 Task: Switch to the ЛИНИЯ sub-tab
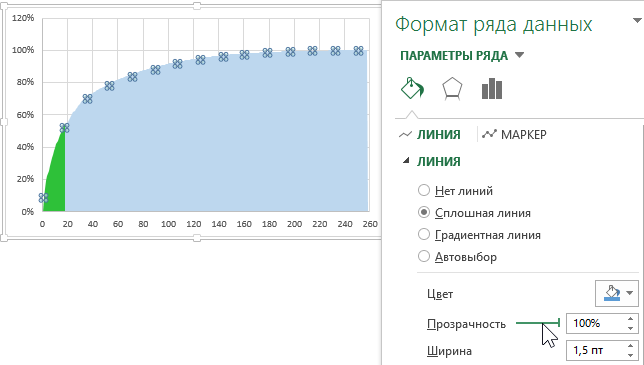tap(430, 135)
